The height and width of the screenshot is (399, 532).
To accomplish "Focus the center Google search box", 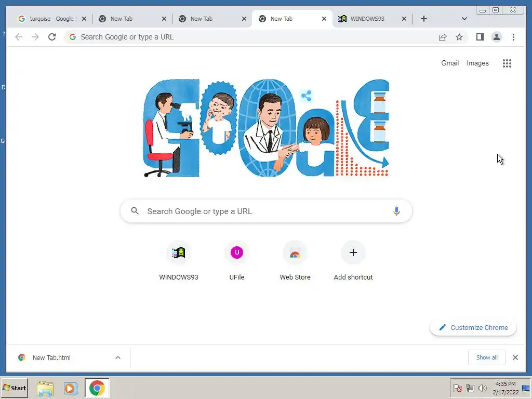I will click(267, 211).
